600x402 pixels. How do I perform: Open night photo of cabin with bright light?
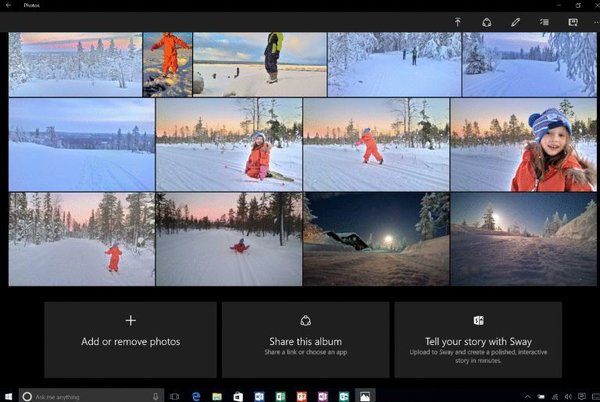coord(376,239)
